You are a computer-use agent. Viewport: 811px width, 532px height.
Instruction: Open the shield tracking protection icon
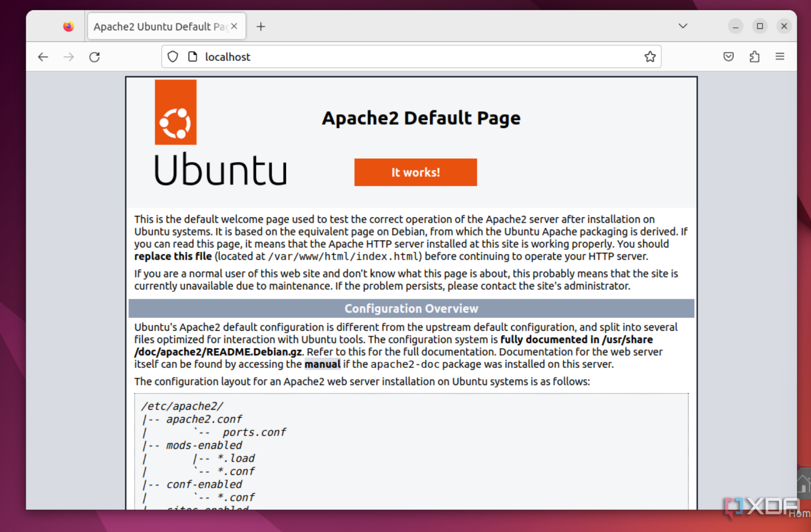pyautogui.click(x=173, y=57)
